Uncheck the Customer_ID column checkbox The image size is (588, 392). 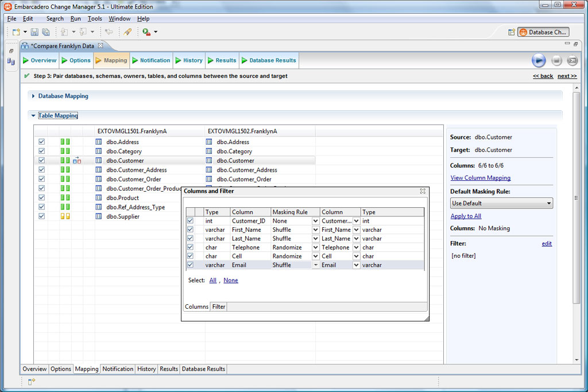coord(191,221)
